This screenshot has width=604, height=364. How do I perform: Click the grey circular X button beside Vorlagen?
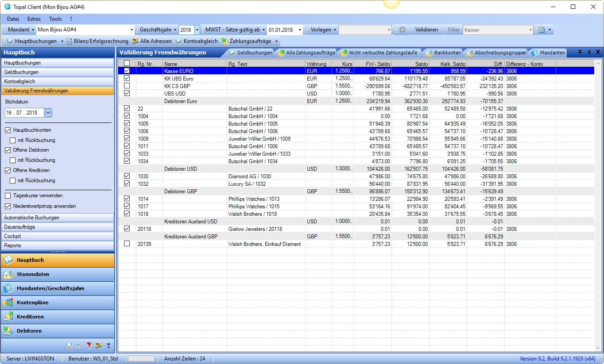[402, 30]
